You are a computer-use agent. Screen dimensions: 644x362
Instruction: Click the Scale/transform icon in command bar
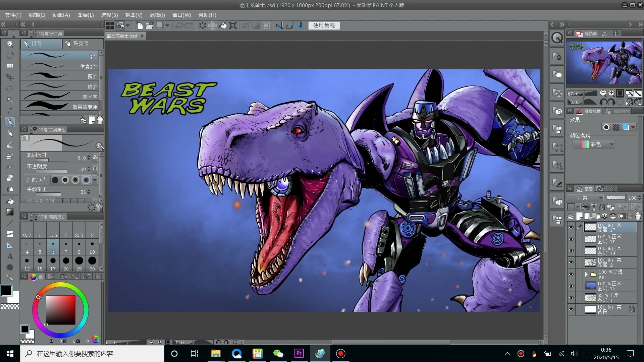(233, 26)
